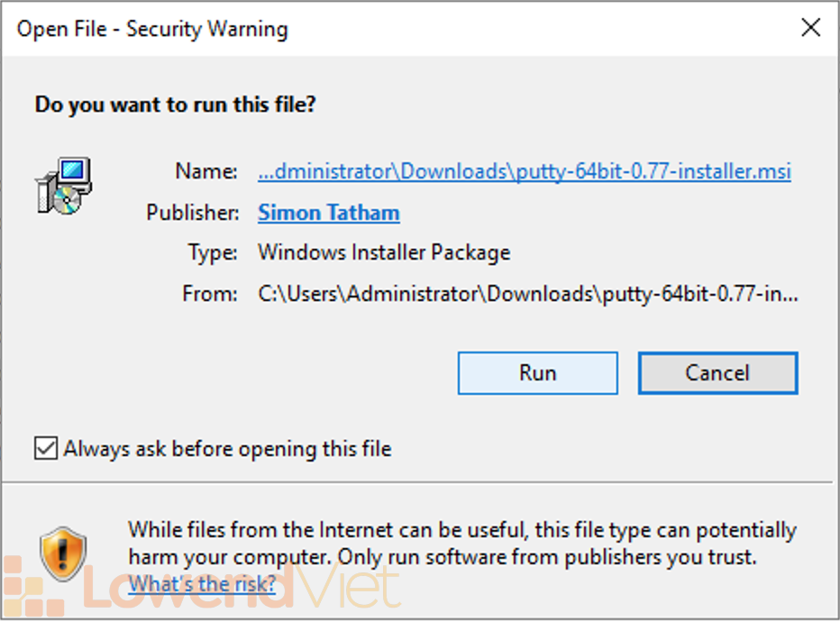Click the 'Windows Installer Package' type text

[384, 252]
